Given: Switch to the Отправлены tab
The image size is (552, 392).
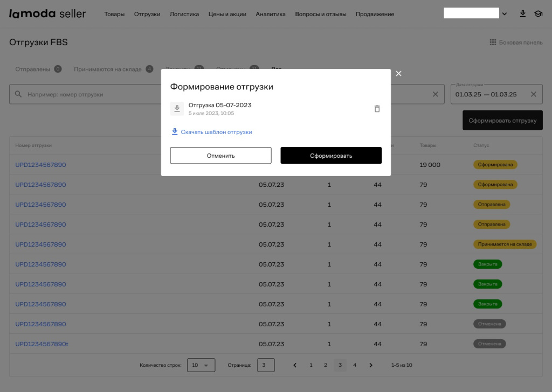Looking at the screenshot, I should [x=32, y=69].
